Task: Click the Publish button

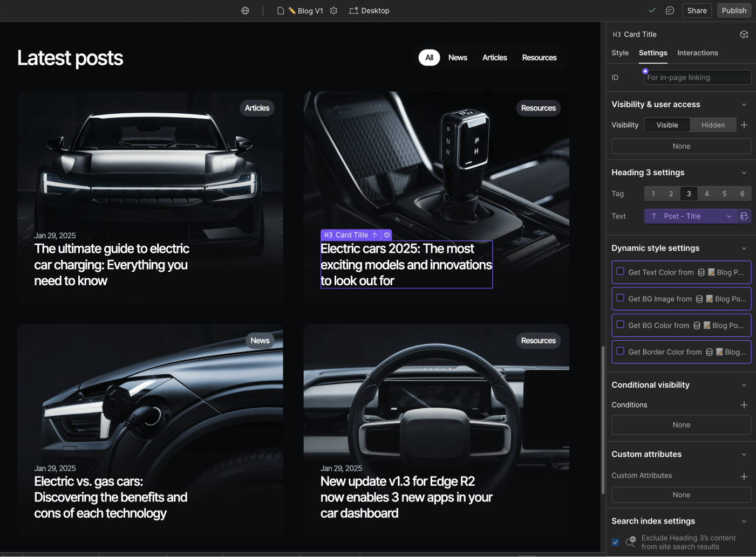Action: [x=734, y=10]
